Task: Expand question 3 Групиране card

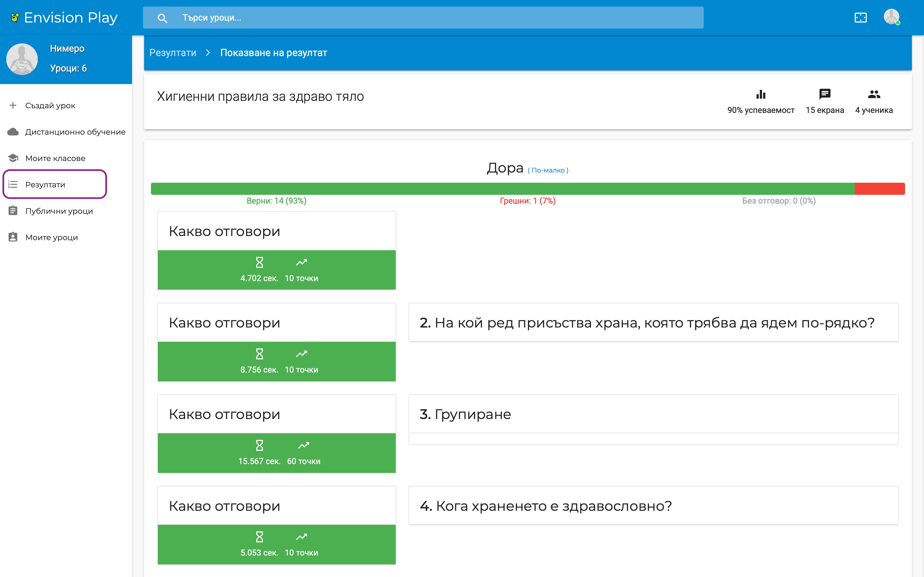Action: [x=653, y=414]
